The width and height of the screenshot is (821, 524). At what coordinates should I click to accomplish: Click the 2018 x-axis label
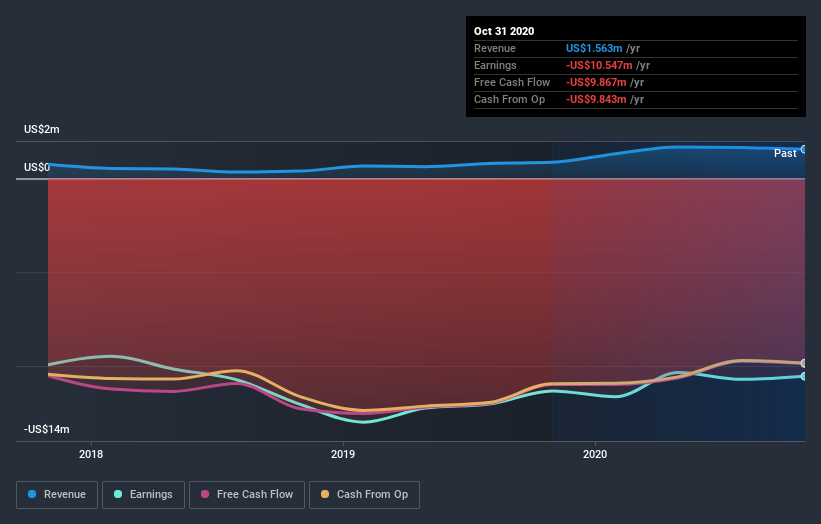[91, 454]
